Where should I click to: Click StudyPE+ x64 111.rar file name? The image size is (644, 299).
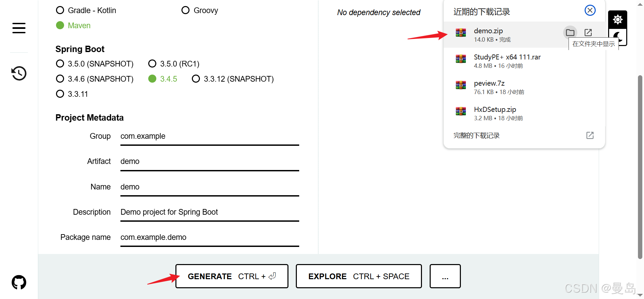(x=507, y=57)
